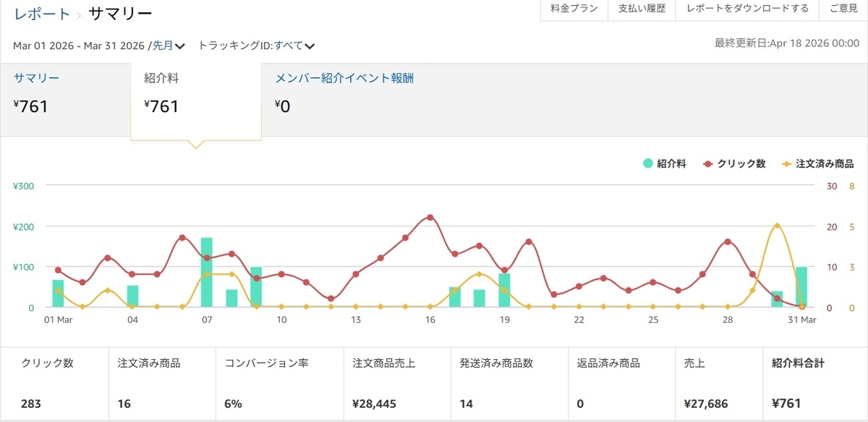The height and width of the screenshot is (422, 868).
Task: Open 支払い履歴 payment history
Action: pyautogui.click(x=642, y=9)
